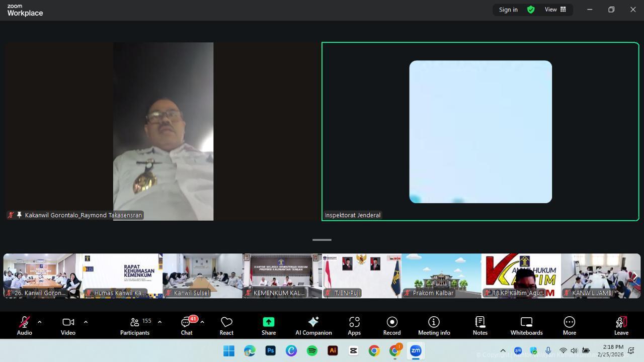Open the Chat panel with 41 unread
Image resolution: width=644 pixels, height=362 pixels.
pyautogui.click(x=187, y=325)
